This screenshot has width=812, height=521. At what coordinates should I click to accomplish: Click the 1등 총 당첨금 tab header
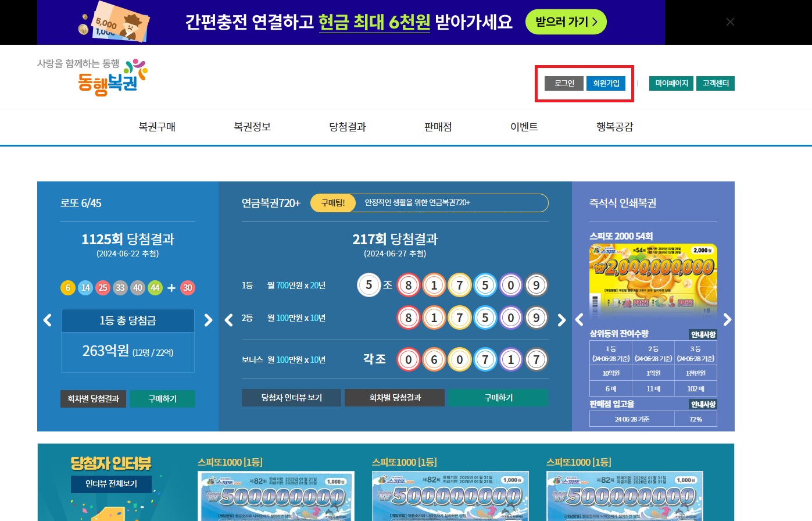128,320
